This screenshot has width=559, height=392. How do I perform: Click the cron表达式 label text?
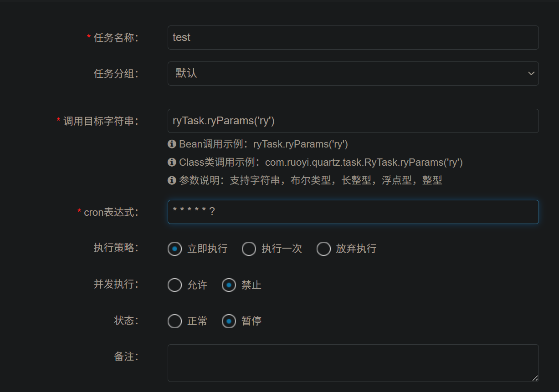(111, 212)
